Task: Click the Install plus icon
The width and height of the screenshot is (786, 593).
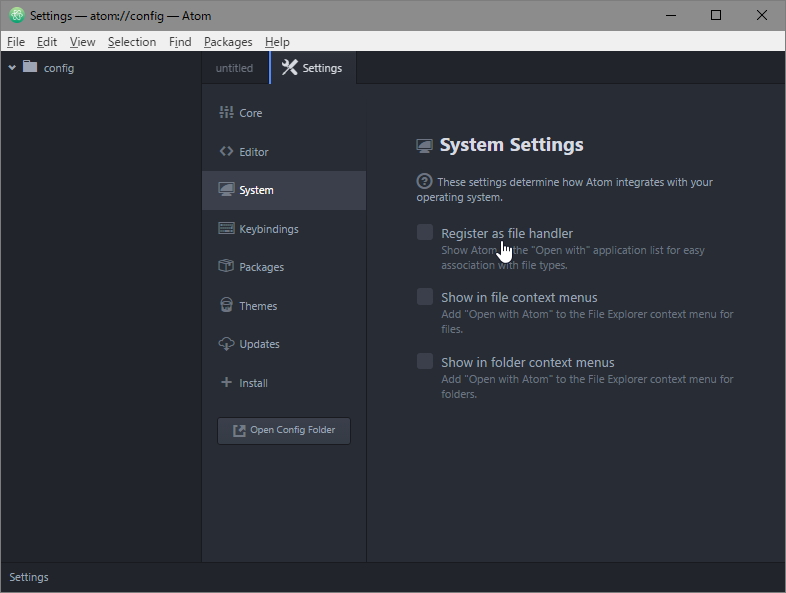Action: [x=226, y=383]
